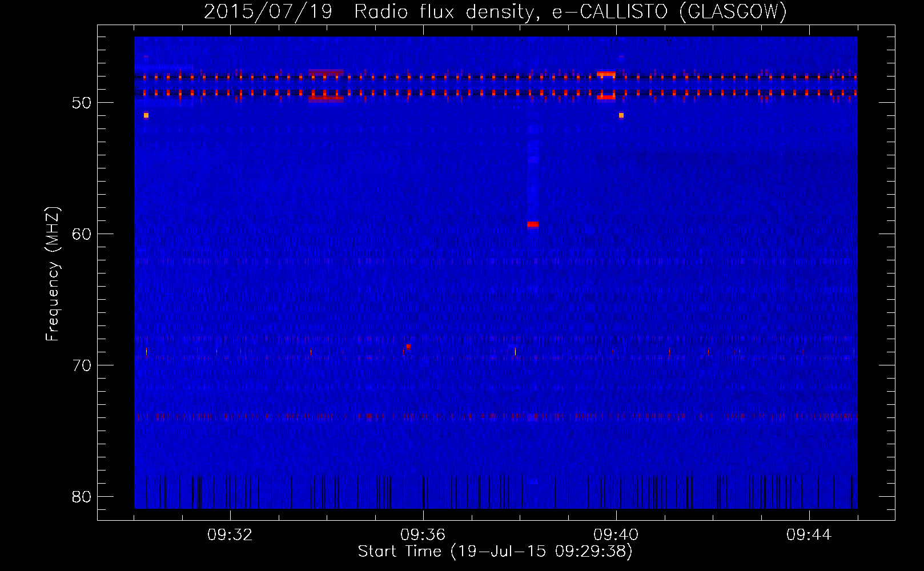
Task: Select the 09:44 time tick label
Action: pyautogui.click(x=809, y=535)
